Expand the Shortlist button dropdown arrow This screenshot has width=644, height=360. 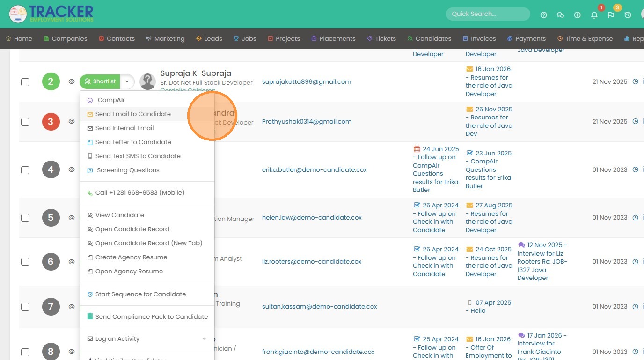coord(127,81)
